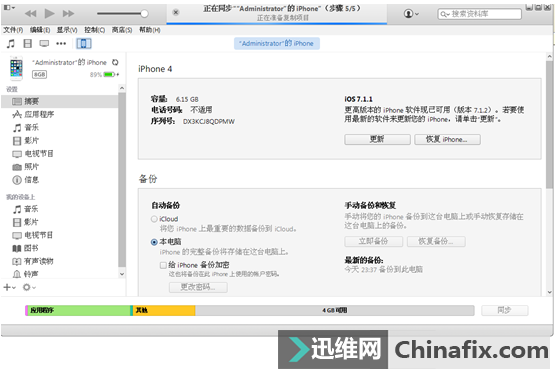Click the 更新 button
This screenshot has width=555, height=374.
pyautogui.click(x=377, y=139)
